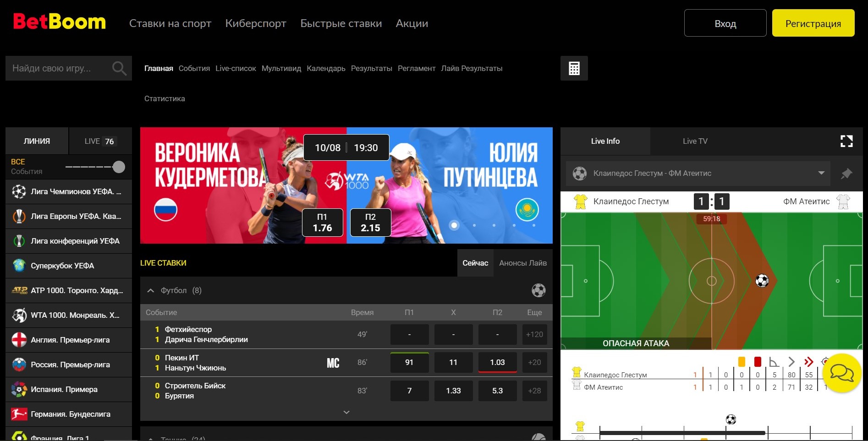
Task: Open Ставки на спорт menu
Action: pos(170,23)
